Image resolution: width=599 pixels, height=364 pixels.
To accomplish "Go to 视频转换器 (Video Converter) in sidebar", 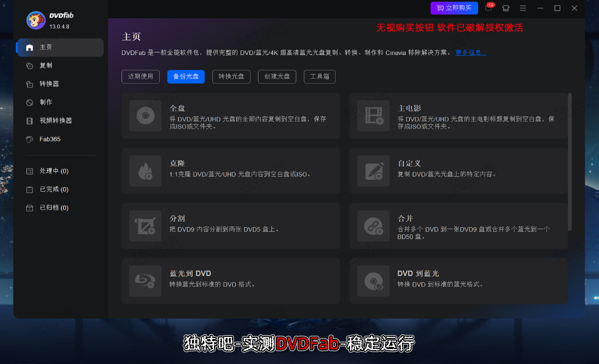I will 55,121.
